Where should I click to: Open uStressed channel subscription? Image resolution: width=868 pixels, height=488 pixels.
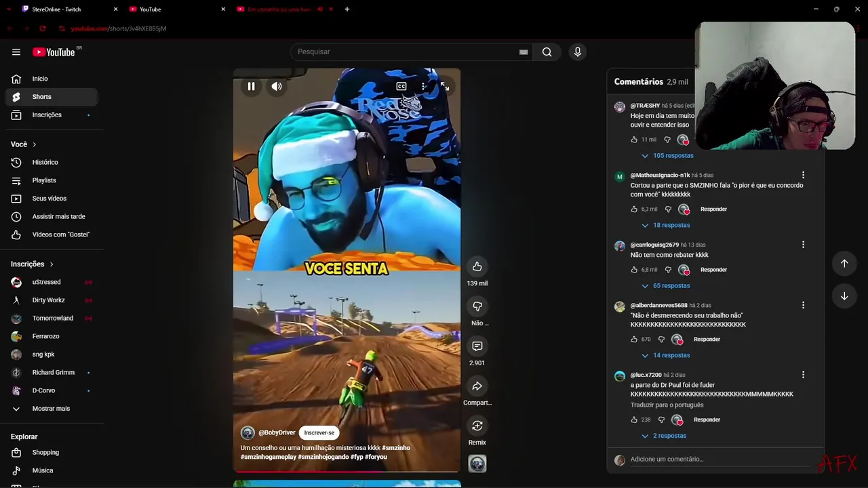[52, 282]
